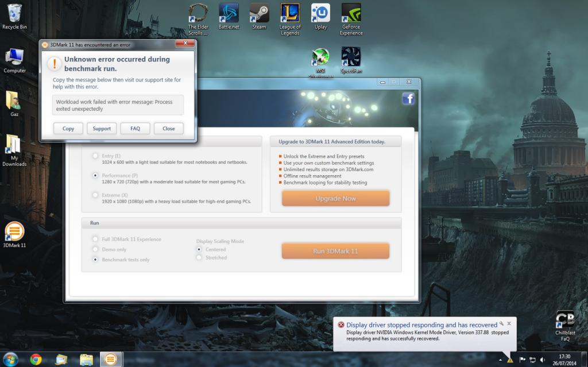The width and height of the screenshot is (588, 367).
Task: Choose the Benchmark tests only option
Action: click(x=95, y=259)
